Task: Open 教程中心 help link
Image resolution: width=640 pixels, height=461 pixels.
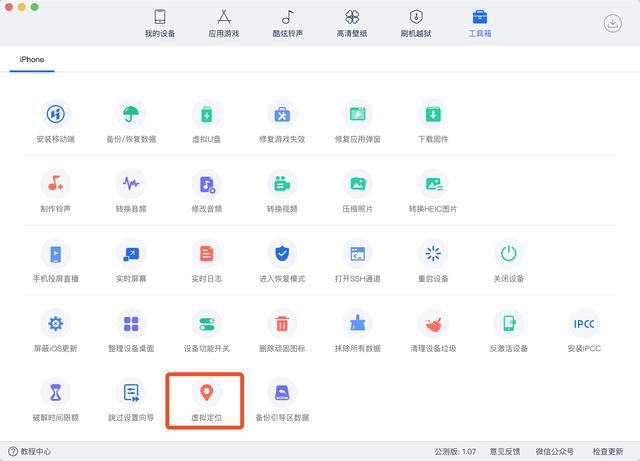Action: pos(30,451)
